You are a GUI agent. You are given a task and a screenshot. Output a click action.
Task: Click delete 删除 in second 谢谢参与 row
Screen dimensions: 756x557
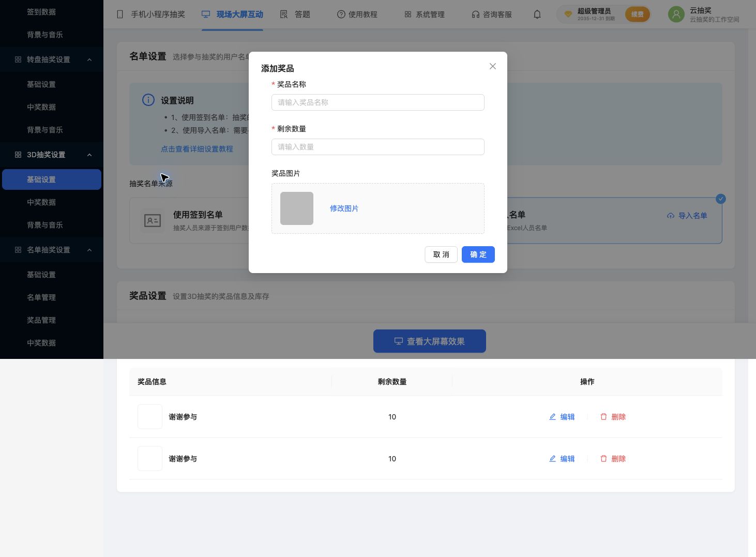tap(613, 459)
